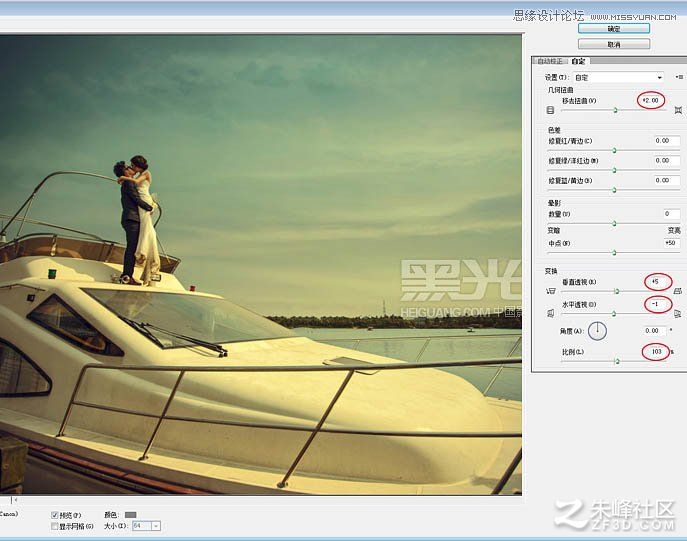
Task: Click the 移去扭曲 remove distortion slider
Action: point(615,110)
